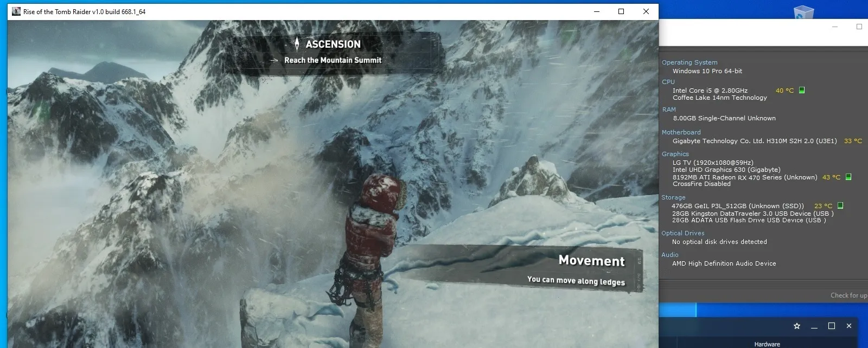The width and height of the screenshot is (868, 348).
Task: Open the Graphics section link
Action: coord(675,154)
